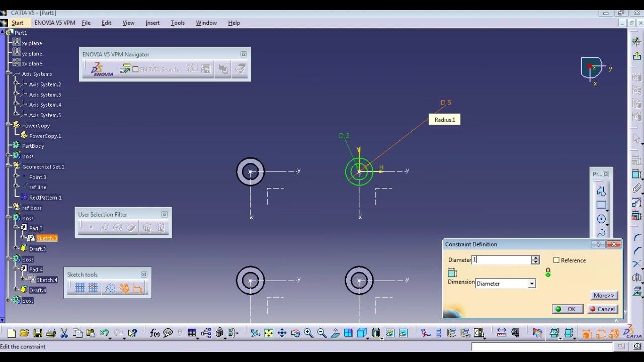Collapse the Axis Systems tree node
The height and width of the screenshot is (362, 644).
(x=9, y=74)
